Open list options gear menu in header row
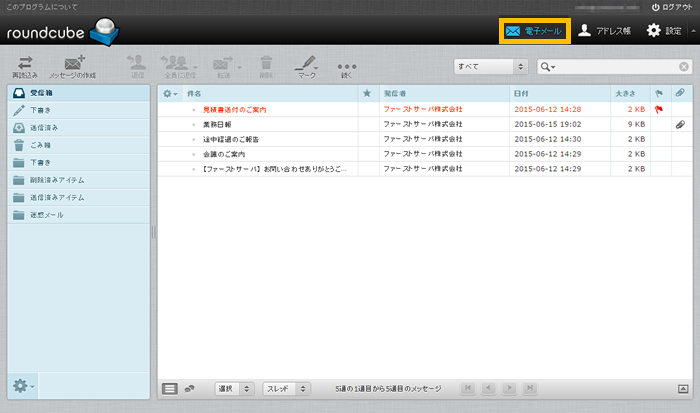700x413 pixels. (x=170, y=92)
